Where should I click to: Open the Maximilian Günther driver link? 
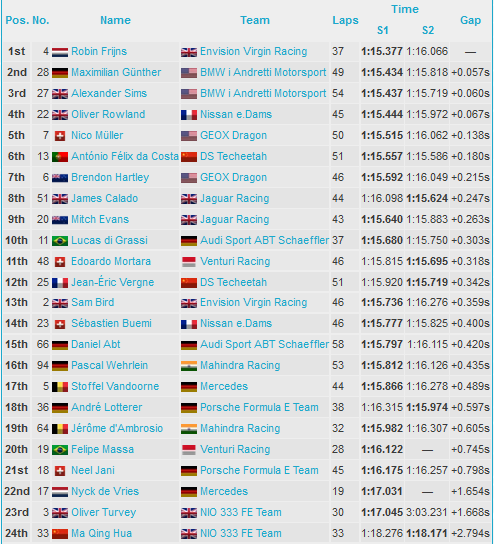116,72
